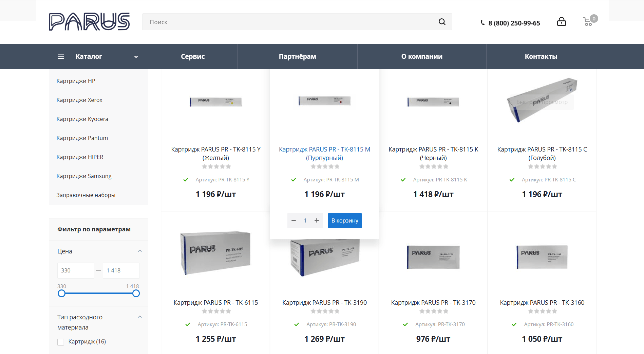Add the cartridge with В корзину button
The width and height of the screenshot is (644, 354).
pos(345,220)
